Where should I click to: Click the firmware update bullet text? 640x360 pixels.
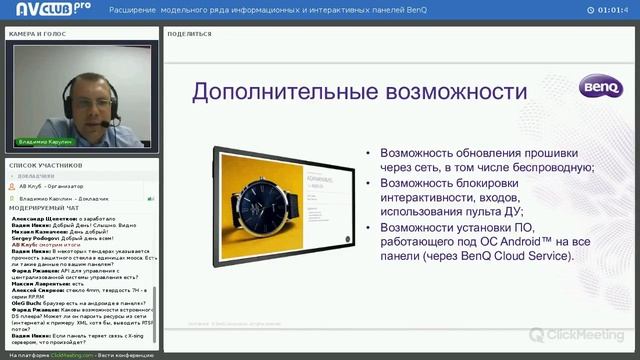[x=487, y=160]
